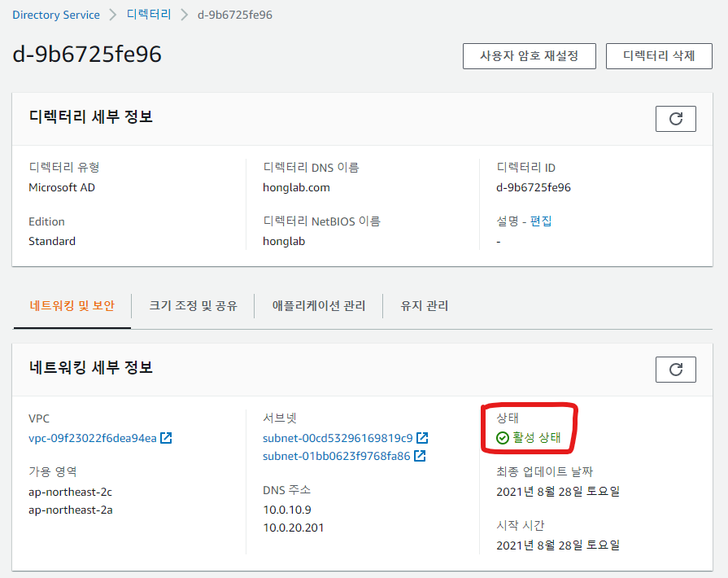The width and height of the screenshot is (728, 578).
Task: Go to Directory Service breadcrumb
Action: click(56, 15)
